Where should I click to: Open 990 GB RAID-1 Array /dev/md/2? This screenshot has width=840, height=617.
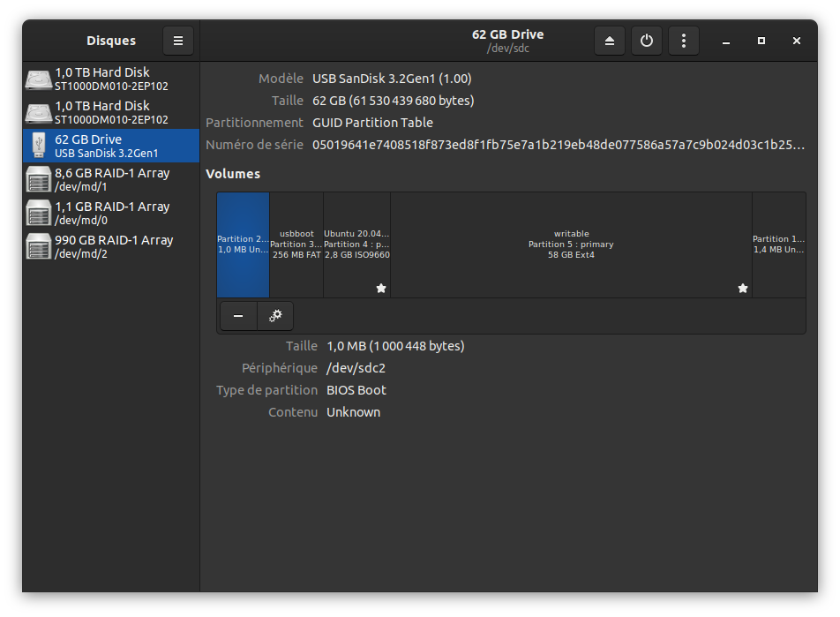[x=111, y=246]
